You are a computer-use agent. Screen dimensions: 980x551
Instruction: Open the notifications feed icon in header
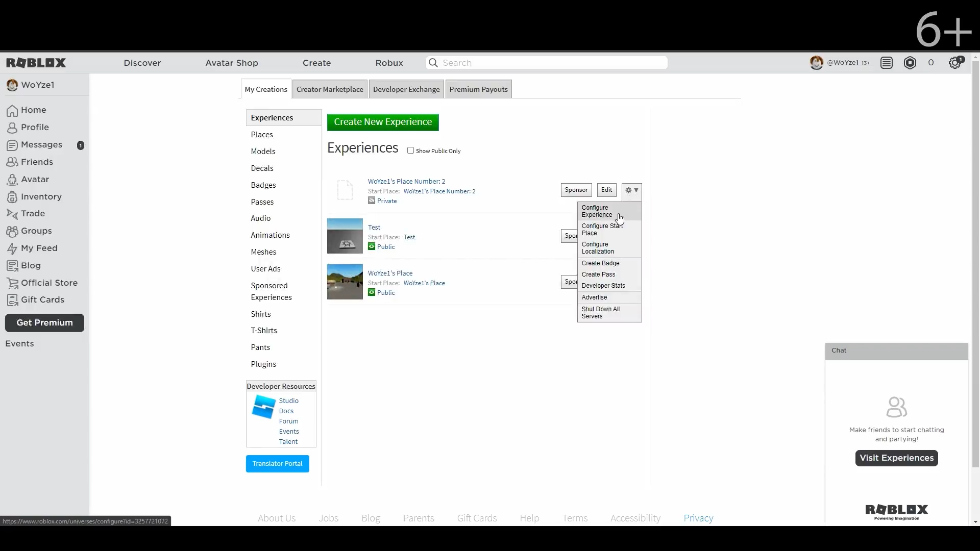coord(886,63)
